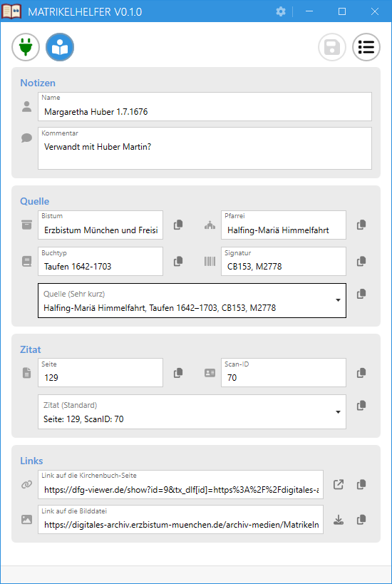Copy the Buchtyp field value
The image size is (392, 584).
[x=178, y=262]
